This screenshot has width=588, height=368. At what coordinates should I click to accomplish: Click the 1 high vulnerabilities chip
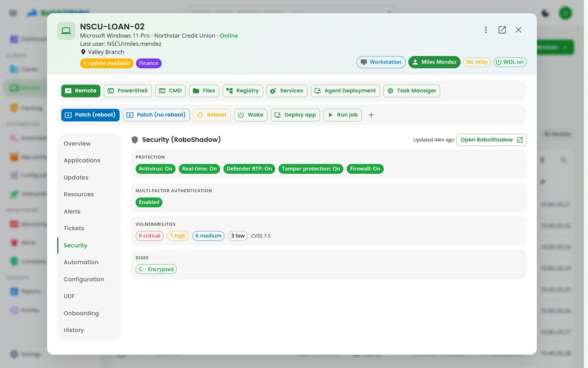point(178,236)
